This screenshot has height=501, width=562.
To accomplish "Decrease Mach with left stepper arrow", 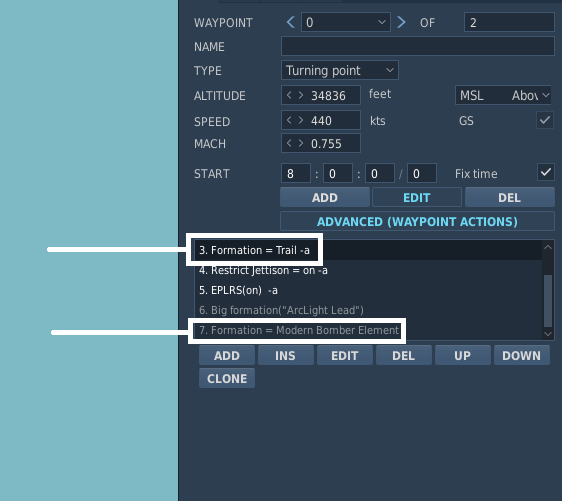I will [289, 143].
